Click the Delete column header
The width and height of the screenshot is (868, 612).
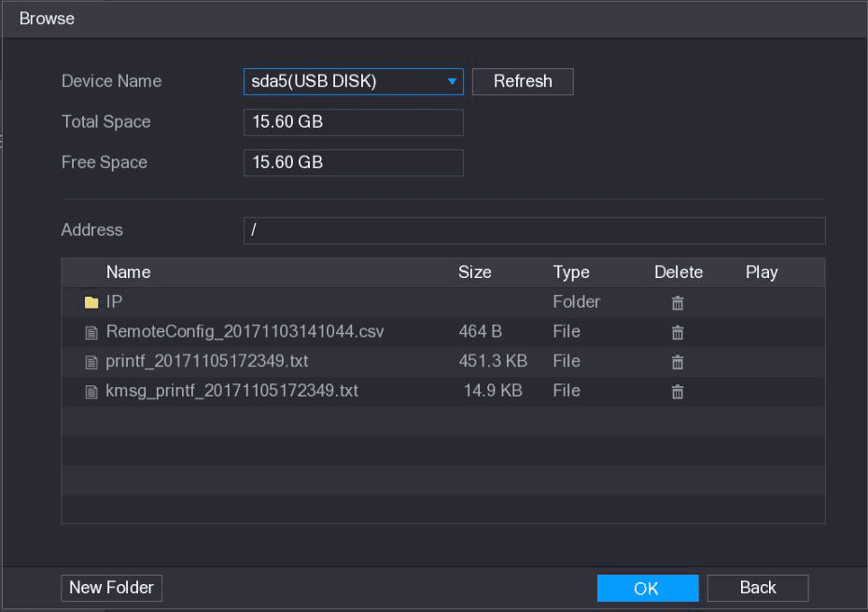click(x=679, y=272)
